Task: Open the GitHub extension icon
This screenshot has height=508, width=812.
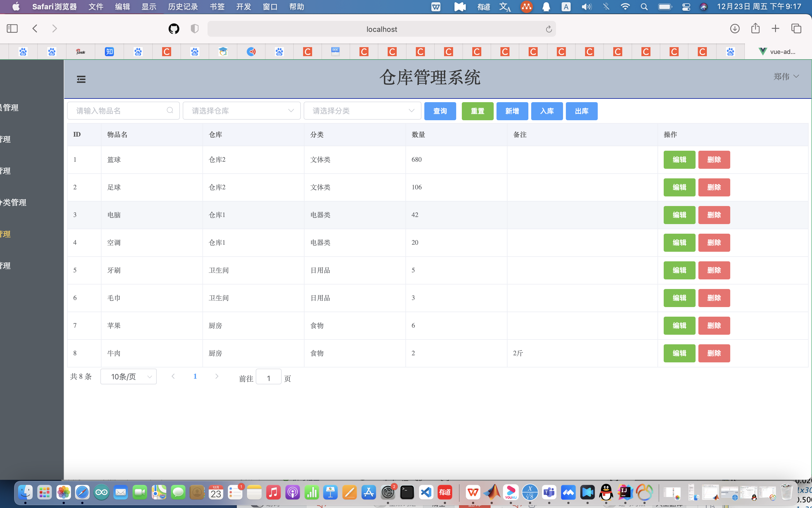Action: point(174,29)
